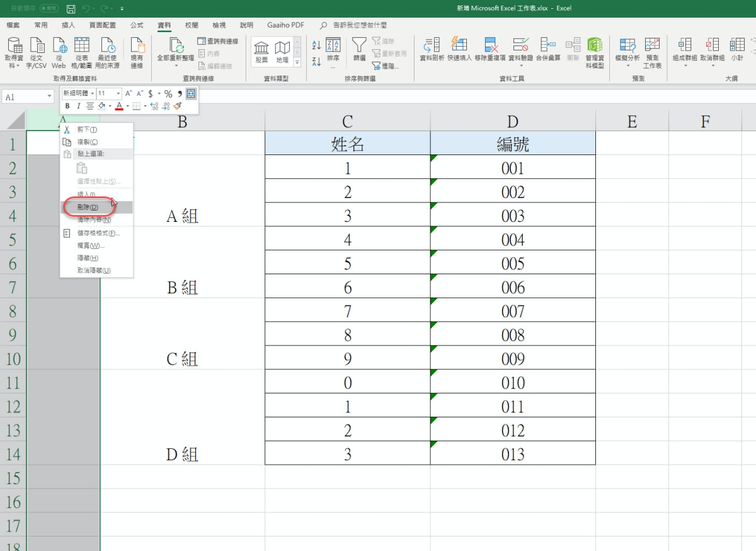Viewport: 756px width, 551px height.
Task: Open Text to Columns (資料剖析) tool
Action: pos(432,49)
